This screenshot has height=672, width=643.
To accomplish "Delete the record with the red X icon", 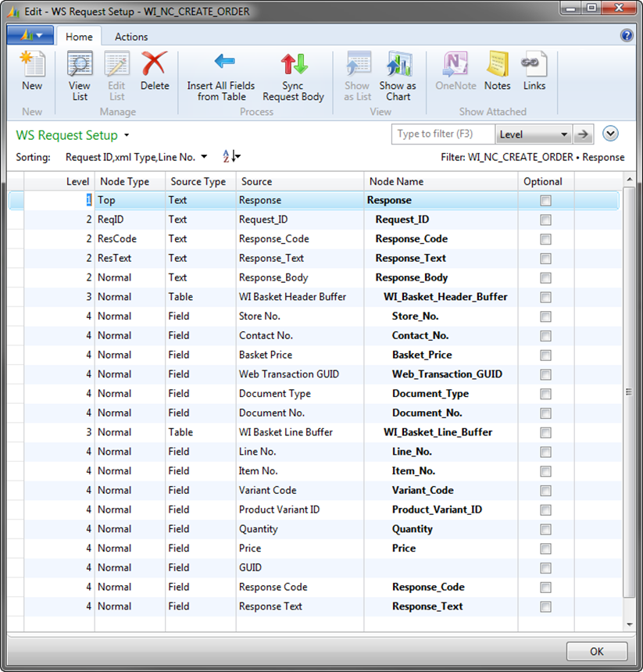I will [155, 71].
